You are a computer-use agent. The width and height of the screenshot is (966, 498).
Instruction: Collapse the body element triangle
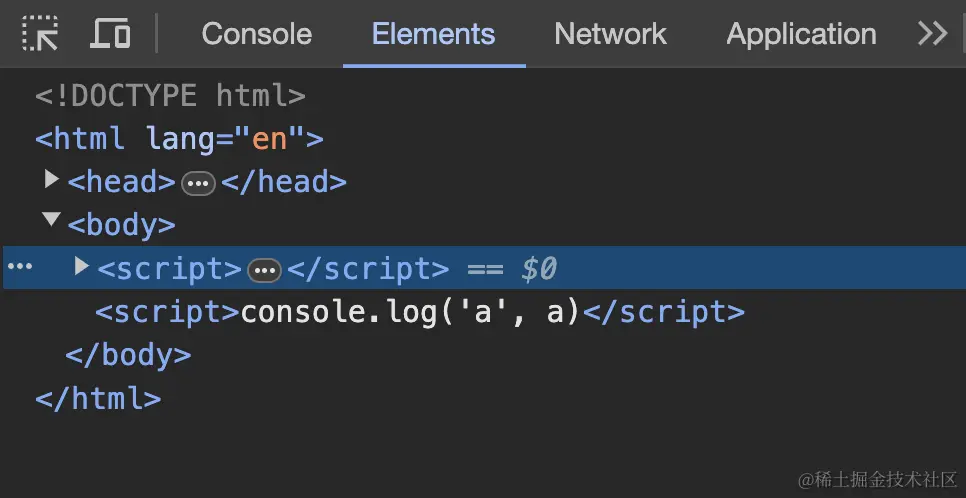[52, 219]
